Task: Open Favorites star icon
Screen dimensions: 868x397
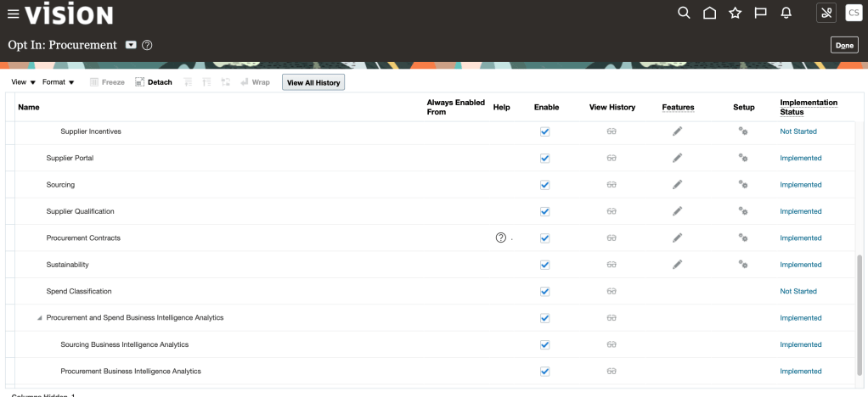Action: [x=736, y=13]
